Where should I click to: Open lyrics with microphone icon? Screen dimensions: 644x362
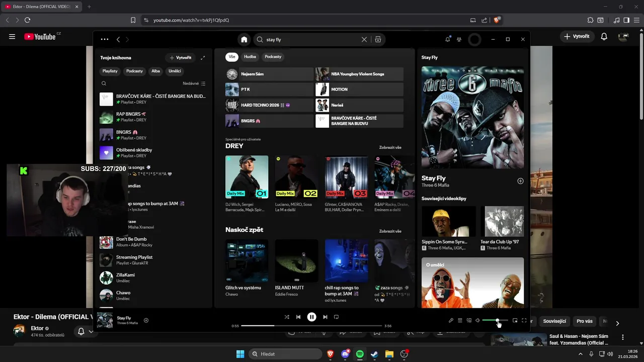tap(451, 320)
